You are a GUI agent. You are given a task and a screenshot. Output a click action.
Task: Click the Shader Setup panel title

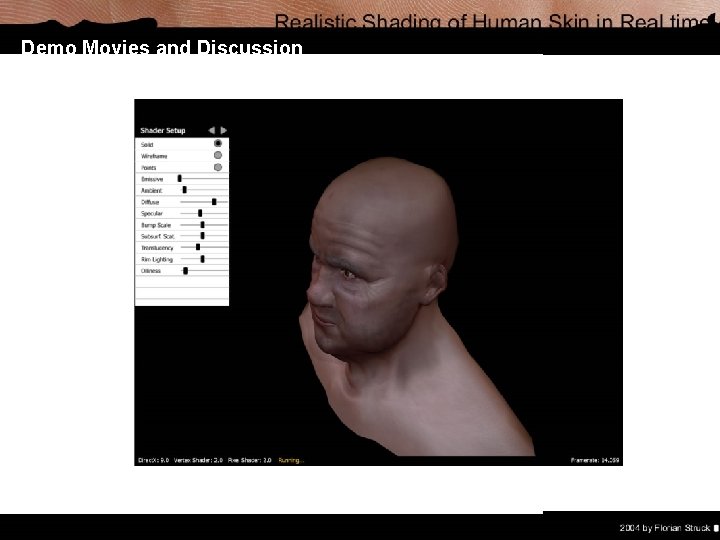click(163, 130)
